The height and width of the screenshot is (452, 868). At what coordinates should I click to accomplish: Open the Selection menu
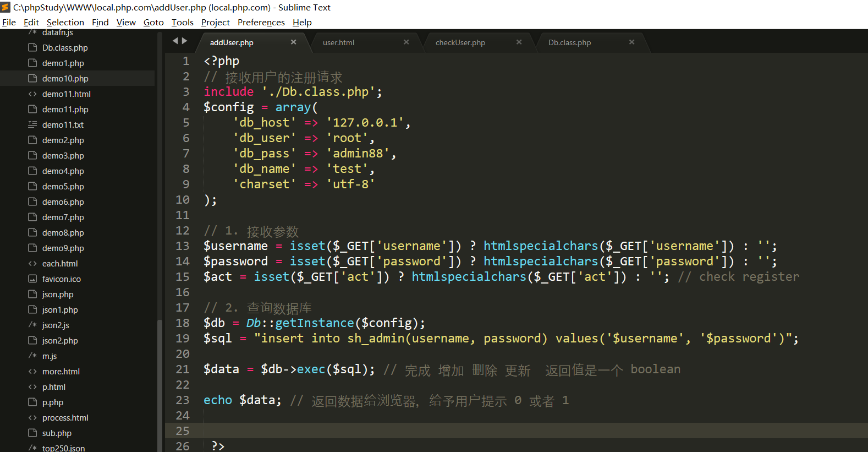tap(65, 23)
